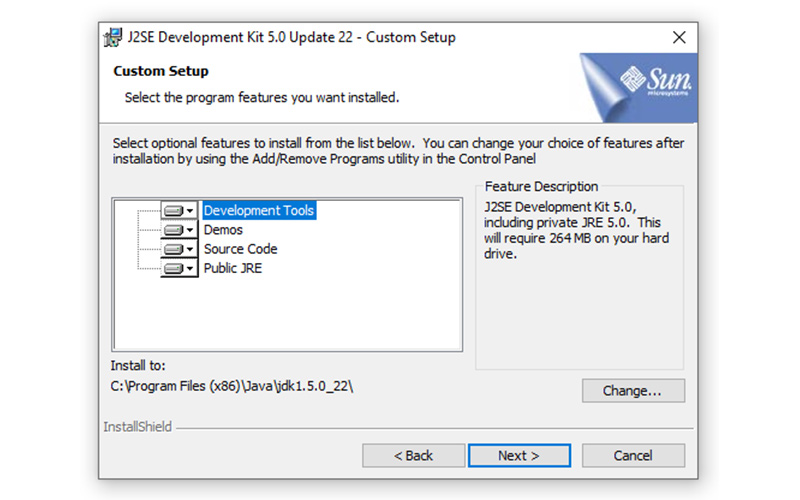The image size is (800, 500).
Task: Open the Development Tools install-option dropdown arrow
Action: [190, 211]
